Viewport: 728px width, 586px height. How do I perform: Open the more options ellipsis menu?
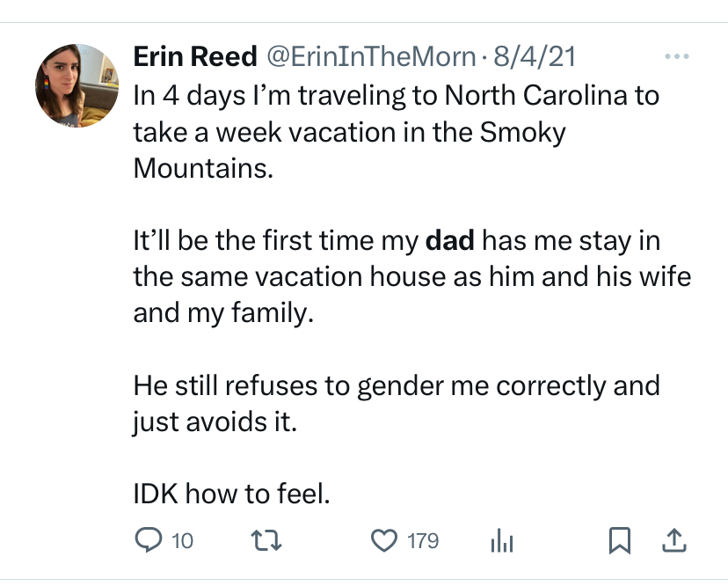676,57
